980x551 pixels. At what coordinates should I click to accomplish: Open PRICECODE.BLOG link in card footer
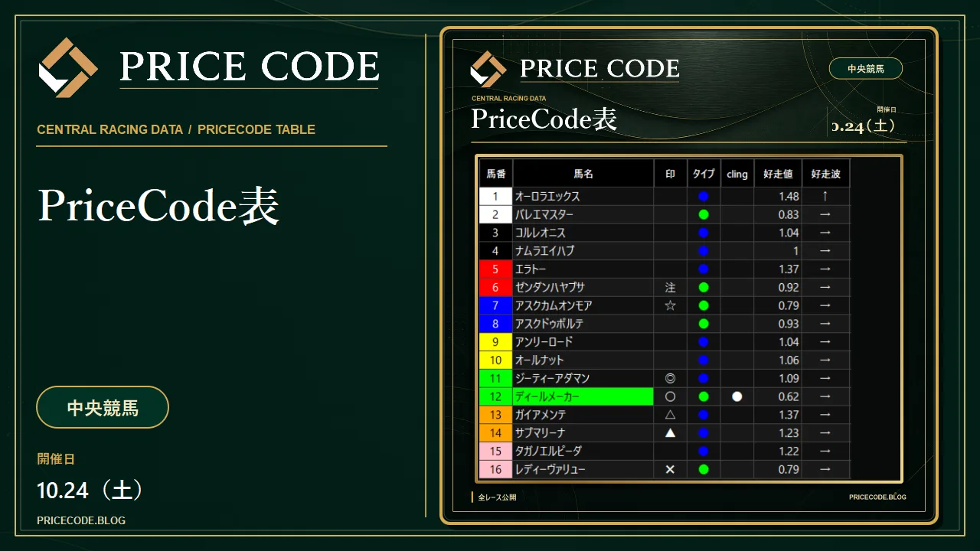877,497
